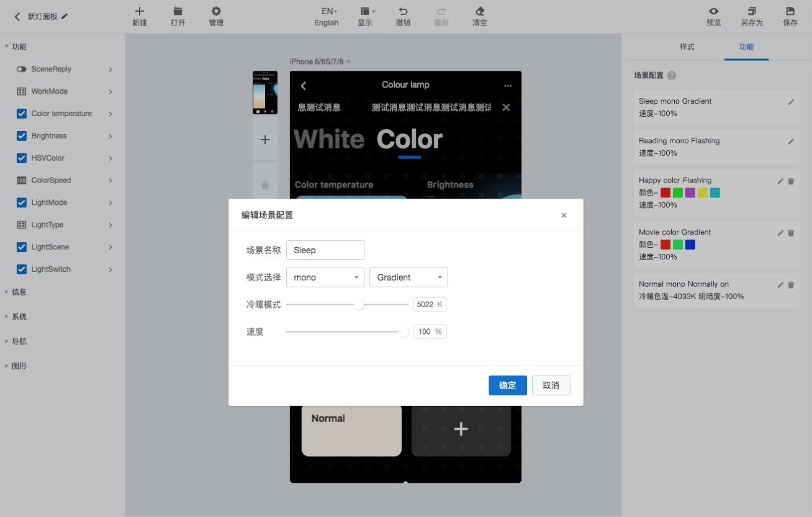Image resolution: width=812 pixels, height=517 pixels.
Task: Click the blue swatch in Movie scene
Action: click(x=690, y=245)
